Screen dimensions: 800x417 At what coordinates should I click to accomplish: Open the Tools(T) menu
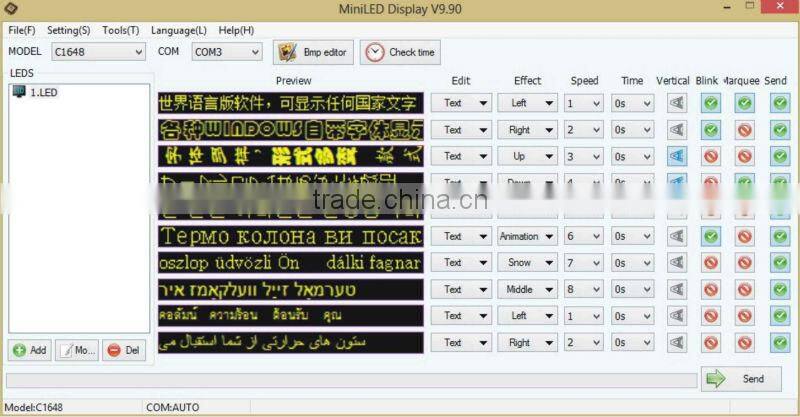[x=120, y=30]
